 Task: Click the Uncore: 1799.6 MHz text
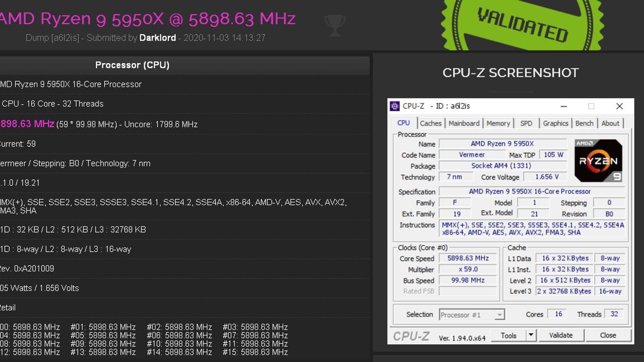(161, 124)
